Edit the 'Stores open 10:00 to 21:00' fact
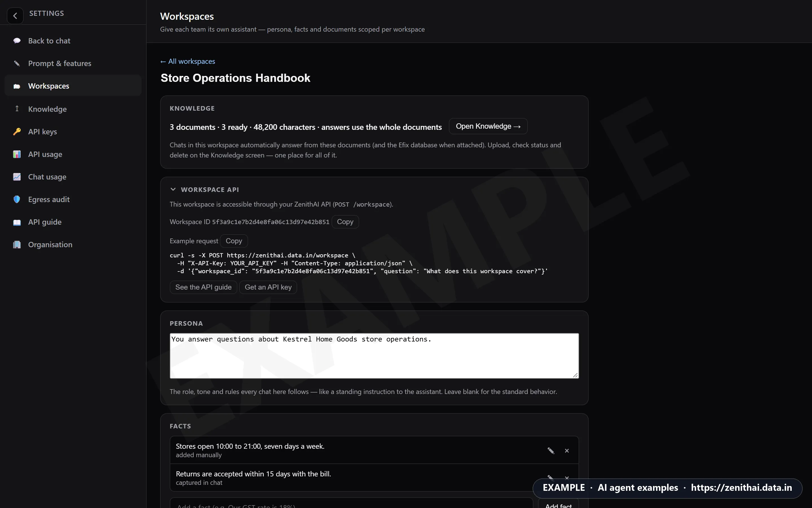Screen dimensions: 812x508 pyautogui.click(x=551, y=450)
